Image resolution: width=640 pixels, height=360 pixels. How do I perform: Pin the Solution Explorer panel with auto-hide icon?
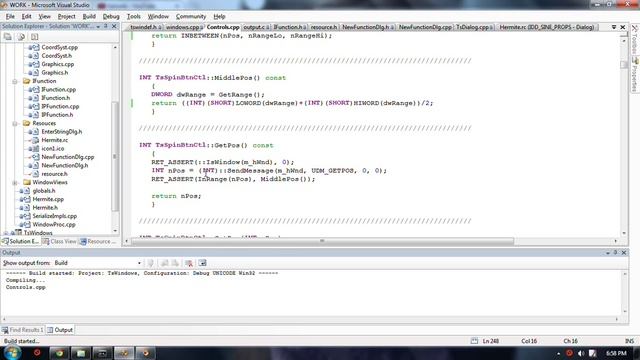[x=106, y=26]
